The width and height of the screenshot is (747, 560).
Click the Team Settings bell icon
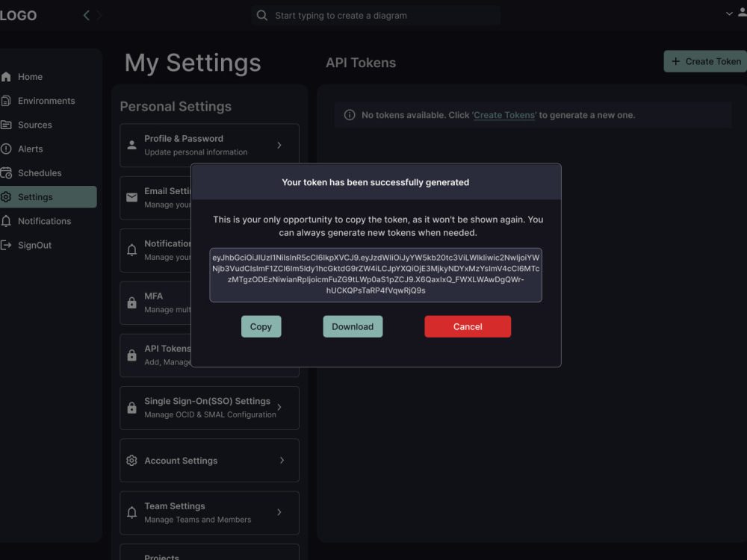(132, 512)
